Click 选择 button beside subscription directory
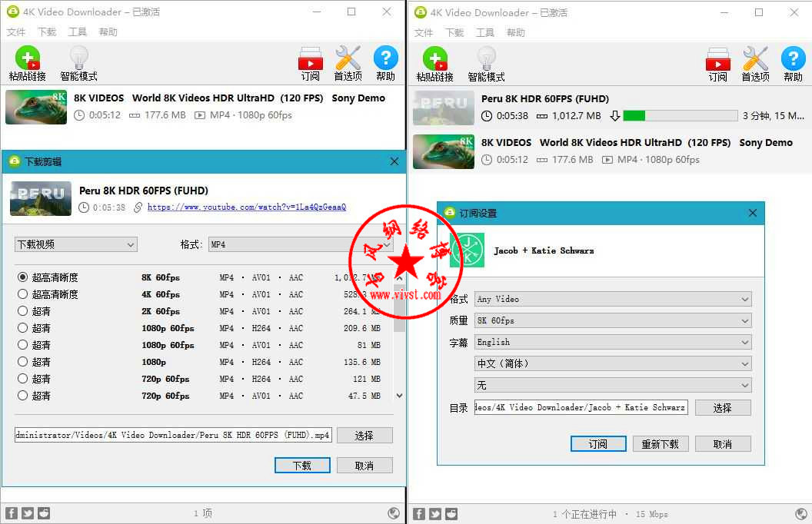812x524 pixels. [x=723, y=408]
